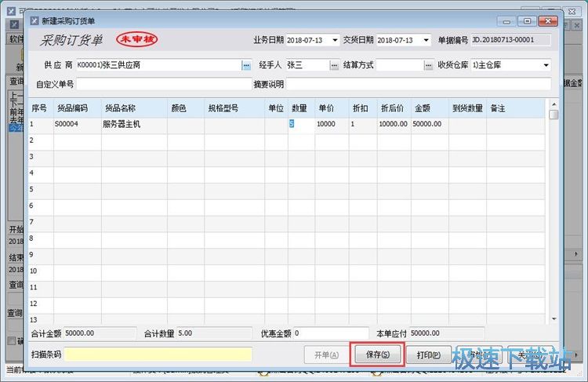Click the unit price cell 10000
The image size is (588, 382).
[332, 124]
